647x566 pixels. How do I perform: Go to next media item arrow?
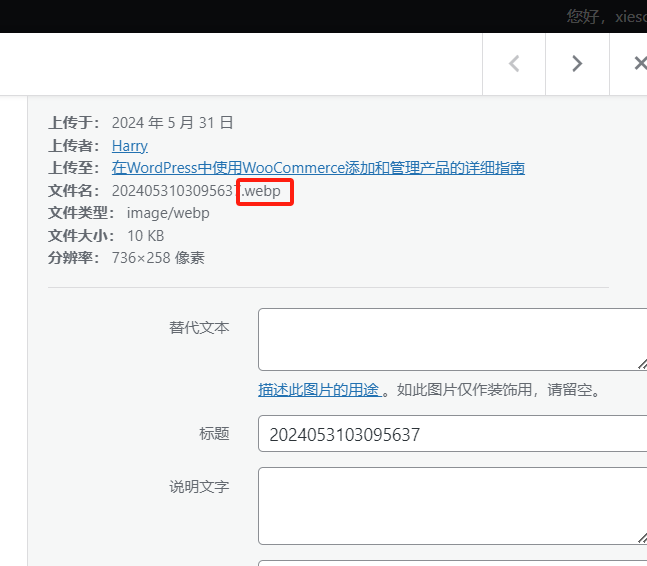pyautogui.click(x=577, y=64)
